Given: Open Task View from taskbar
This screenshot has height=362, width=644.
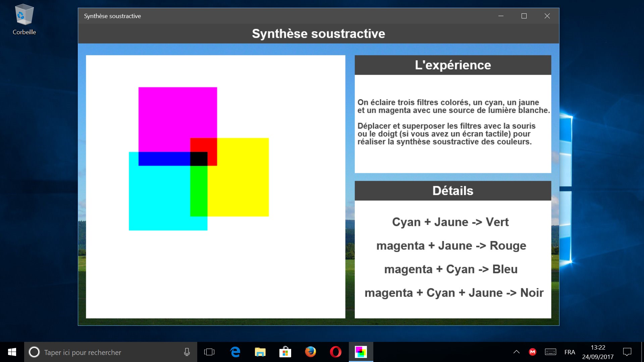Looking at the screenshot, I should (x=209, y=352).
